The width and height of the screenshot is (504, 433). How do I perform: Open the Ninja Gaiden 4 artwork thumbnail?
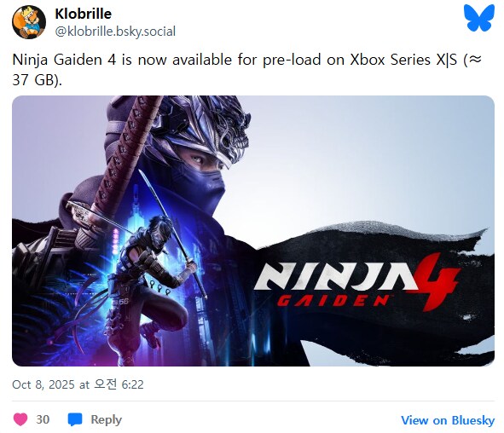pyautogui.click(x=253, y=231)
